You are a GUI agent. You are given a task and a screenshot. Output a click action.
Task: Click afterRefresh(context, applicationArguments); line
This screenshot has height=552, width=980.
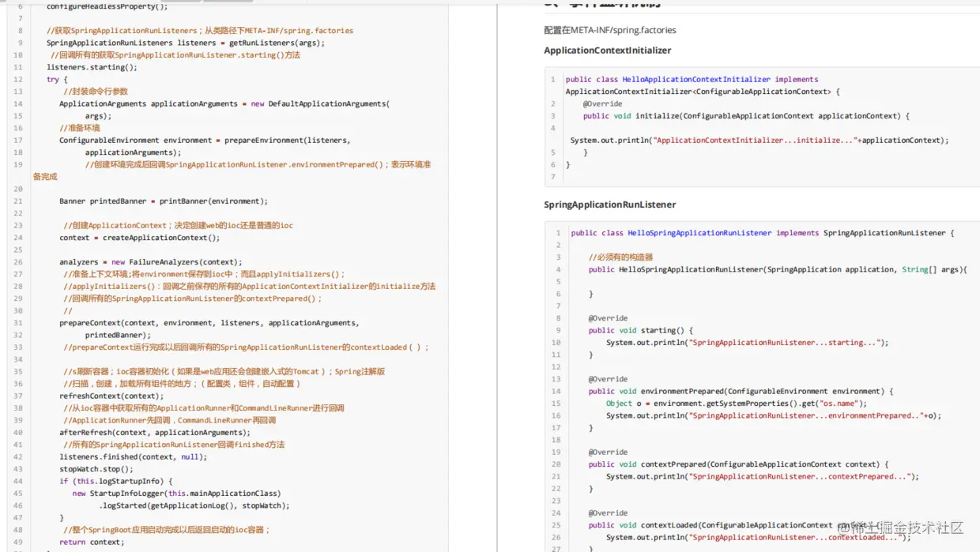coord(155,432)
